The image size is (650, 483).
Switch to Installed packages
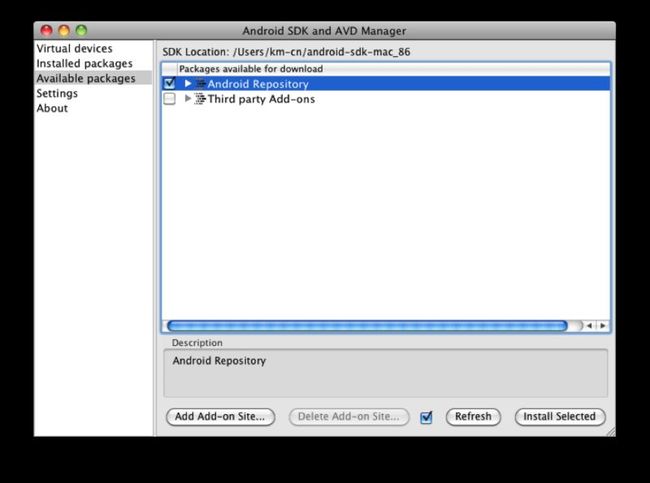tap(85, 63)
